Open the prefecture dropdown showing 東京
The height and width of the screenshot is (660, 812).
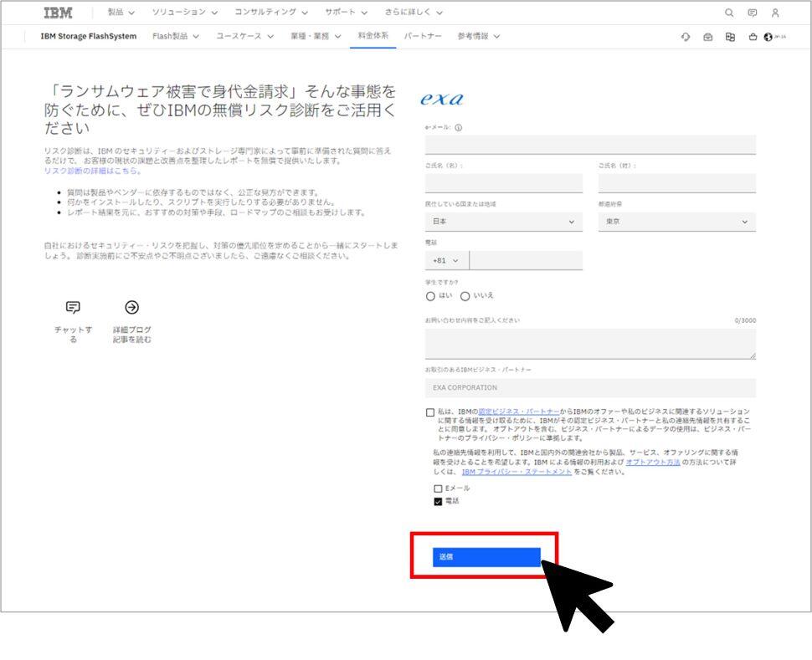(x=677, y=222)
